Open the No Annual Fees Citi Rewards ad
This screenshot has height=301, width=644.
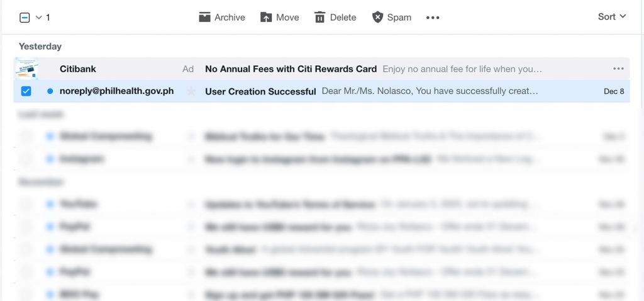(291, 69)
